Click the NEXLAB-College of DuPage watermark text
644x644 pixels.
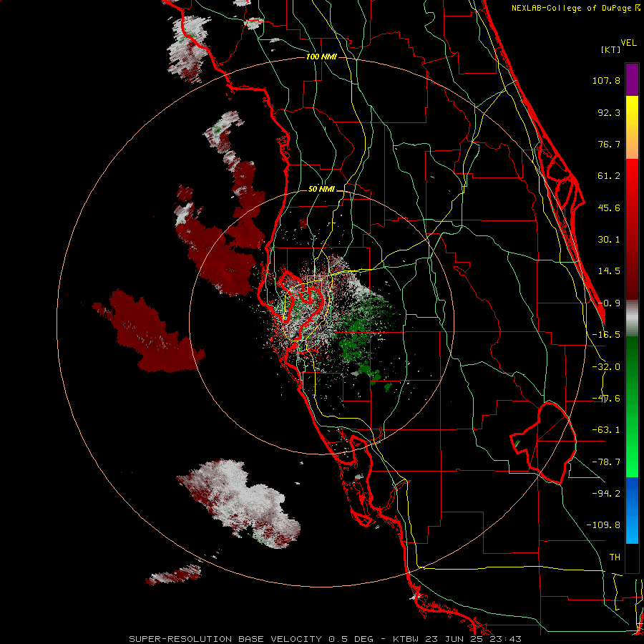click(575, 8)
